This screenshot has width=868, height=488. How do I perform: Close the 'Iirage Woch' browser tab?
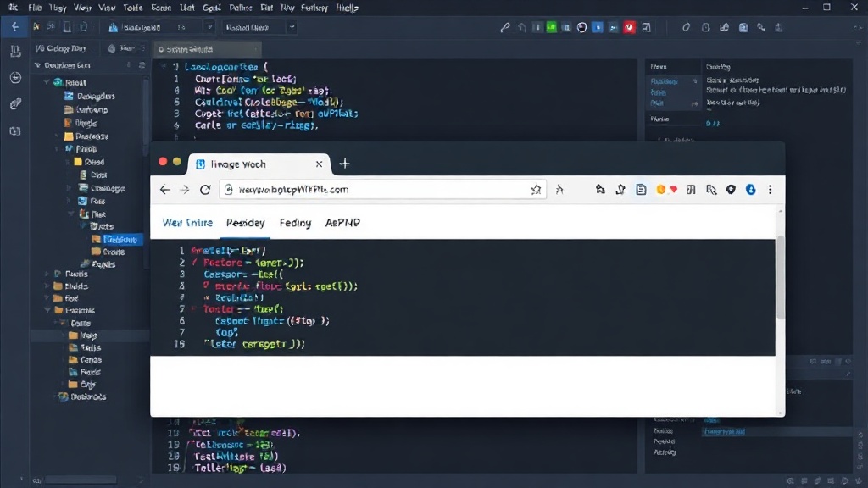tap(319, 164)
